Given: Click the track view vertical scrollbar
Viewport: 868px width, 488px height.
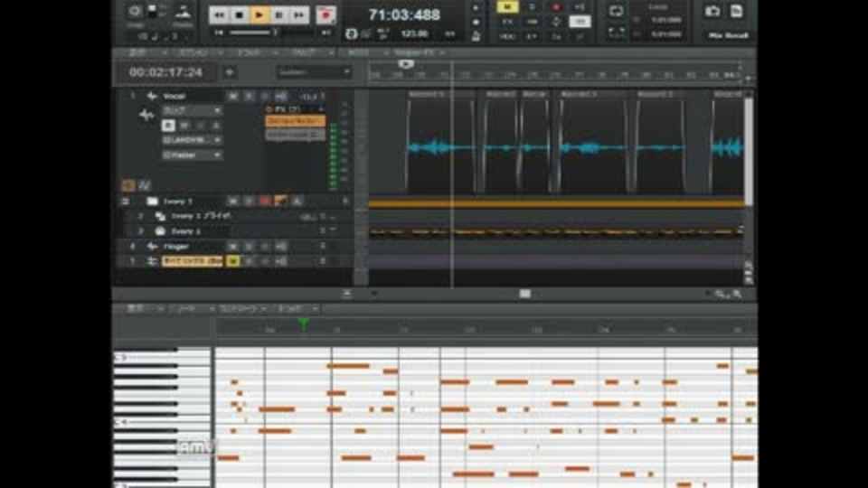Looking at the screenshot, I should point(749,152).
